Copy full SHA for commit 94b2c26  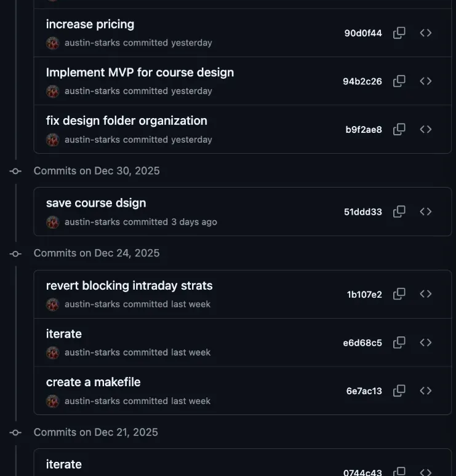click(399, 81)
